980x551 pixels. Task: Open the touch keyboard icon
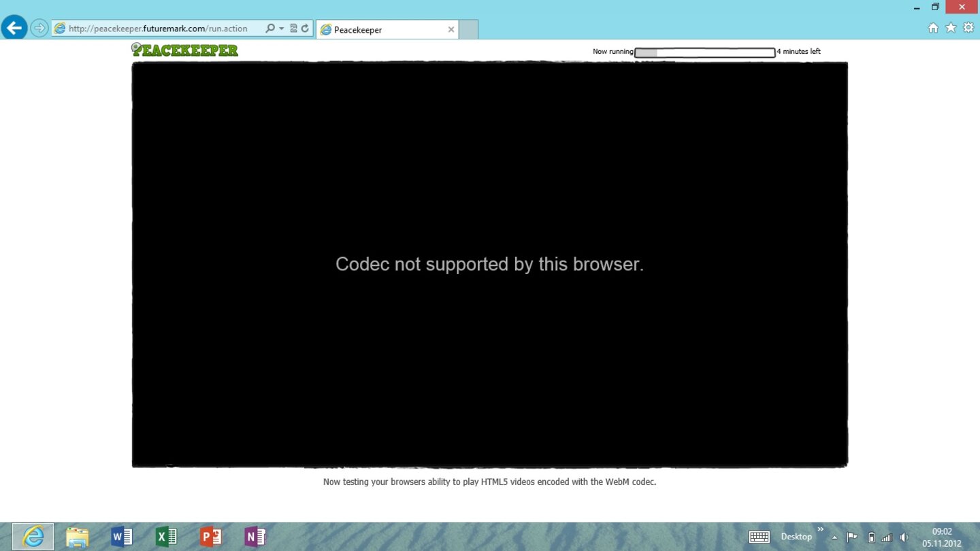pos(759,537)
